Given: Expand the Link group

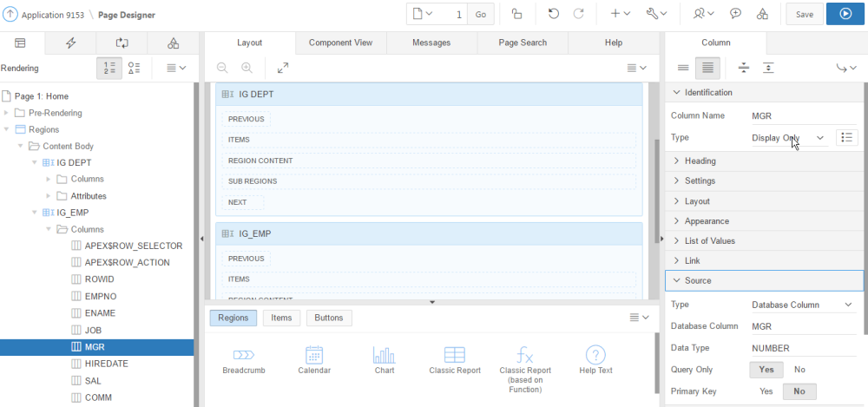Looking at the screenshot, I should 765,261.
